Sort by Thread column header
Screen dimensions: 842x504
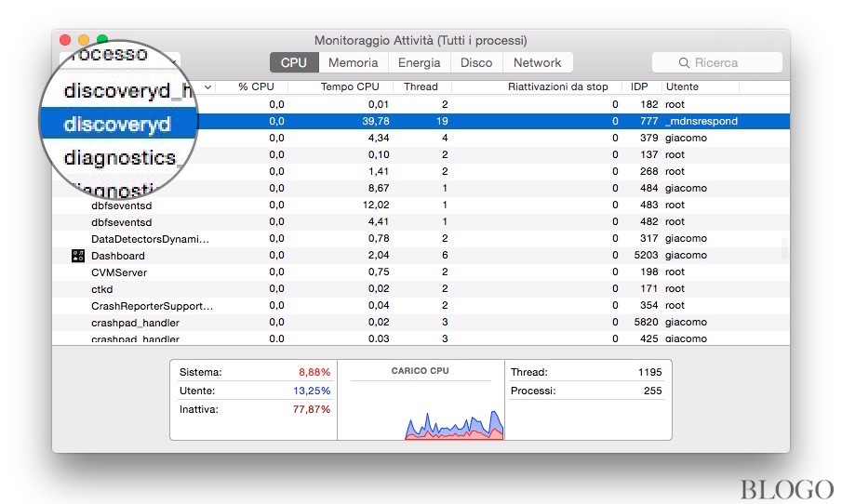[x=421, y=87]
